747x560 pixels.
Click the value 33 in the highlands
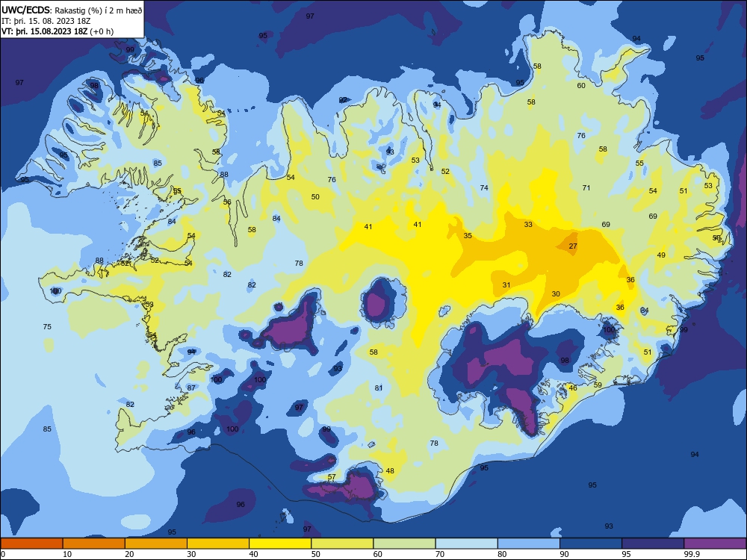tap(528, 224)
